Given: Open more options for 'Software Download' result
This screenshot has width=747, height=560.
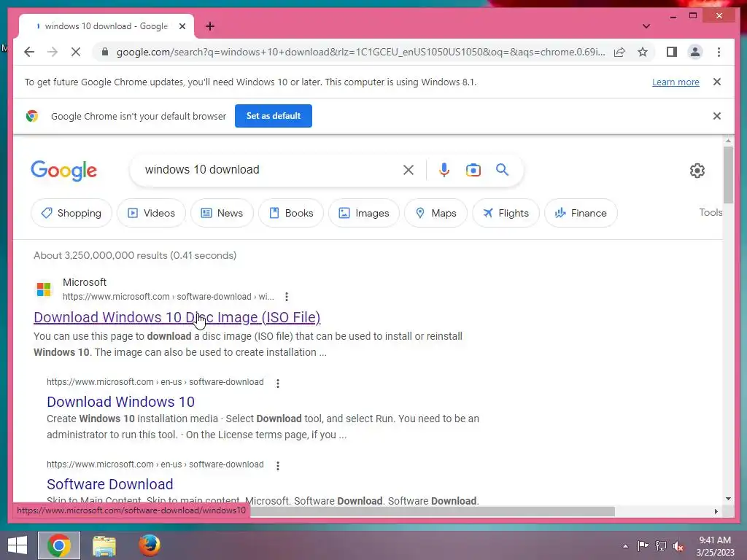Looking at the screenshot, I should pos(278,465).
